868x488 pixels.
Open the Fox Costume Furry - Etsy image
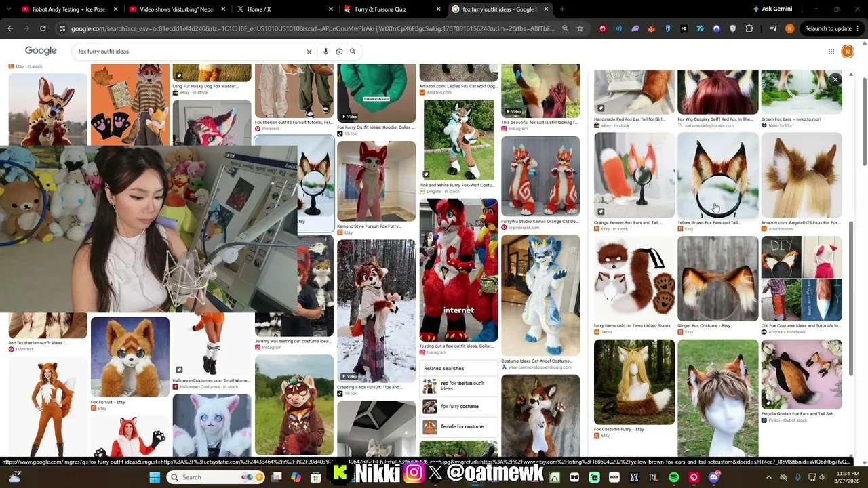634,382
